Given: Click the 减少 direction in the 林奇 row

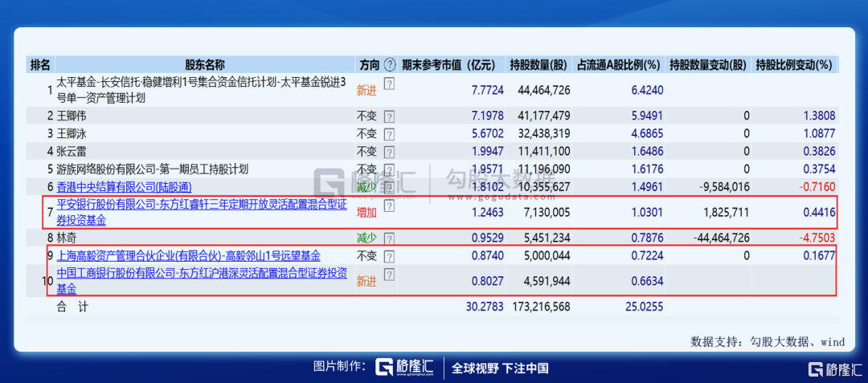Looking at the screenshot, I should click(x=366, y=238).
